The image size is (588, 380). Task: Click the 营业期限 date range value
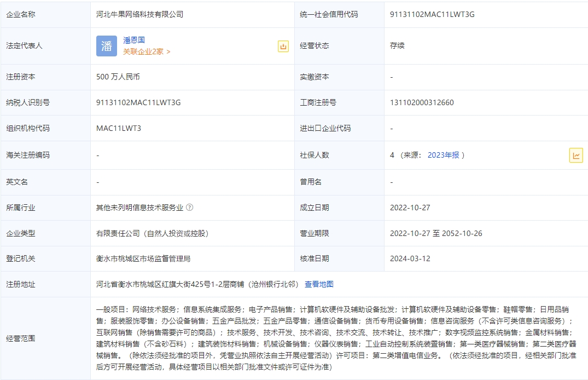[436, 233]
